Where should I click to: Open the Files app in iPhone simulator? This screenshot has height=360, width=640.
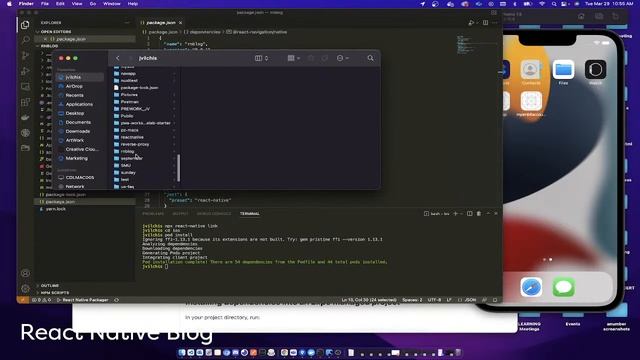[563, 70]
